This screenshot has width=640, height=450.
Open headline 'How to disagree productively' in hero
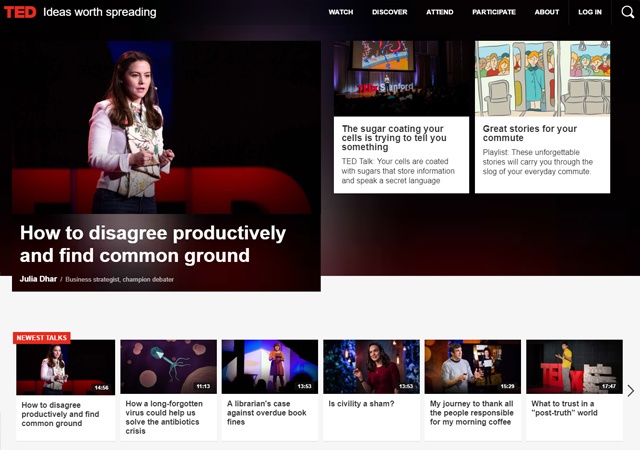(x=153, y=244)
